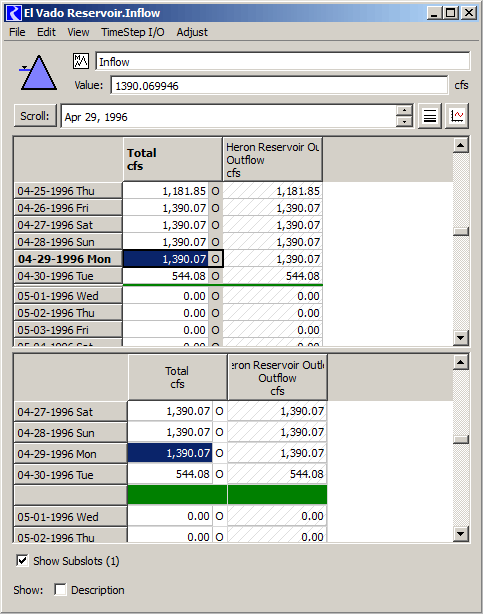Click the series slot icon beside Inflow

[x=81, y=61]
